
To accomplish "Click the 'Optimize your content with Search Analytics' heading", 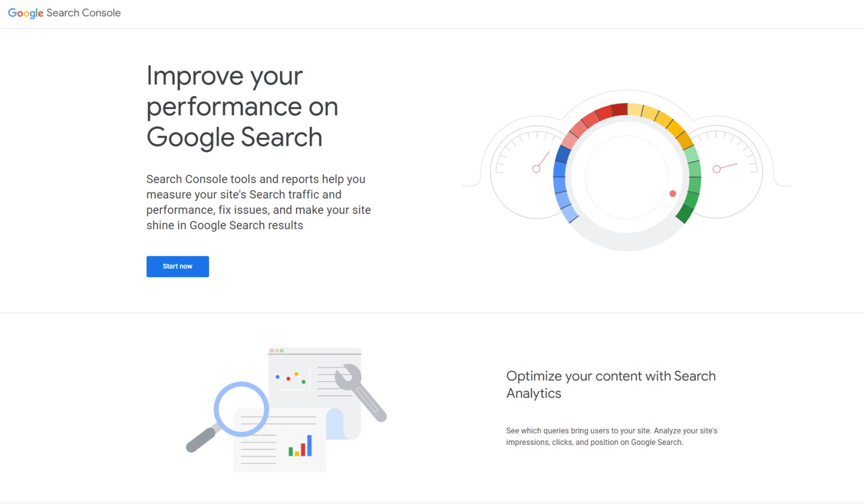I will click(x=611, y=384).
